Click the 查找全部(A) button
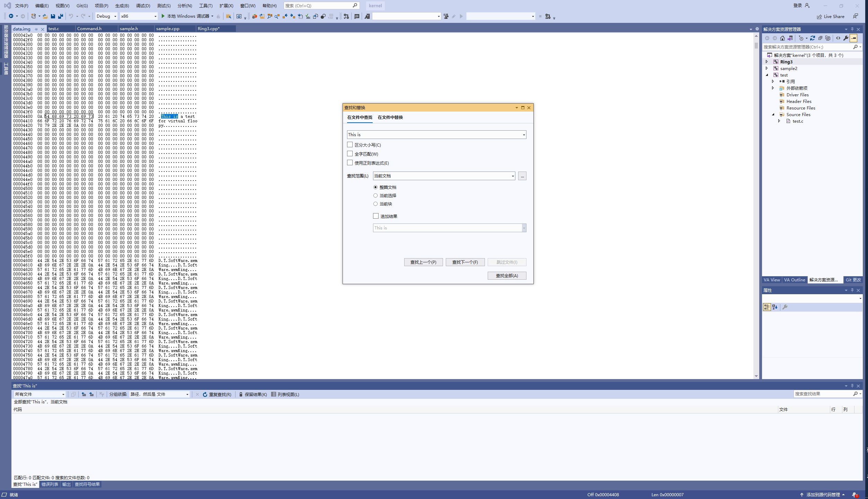This screenshot has height=499, width=868. 507,275
